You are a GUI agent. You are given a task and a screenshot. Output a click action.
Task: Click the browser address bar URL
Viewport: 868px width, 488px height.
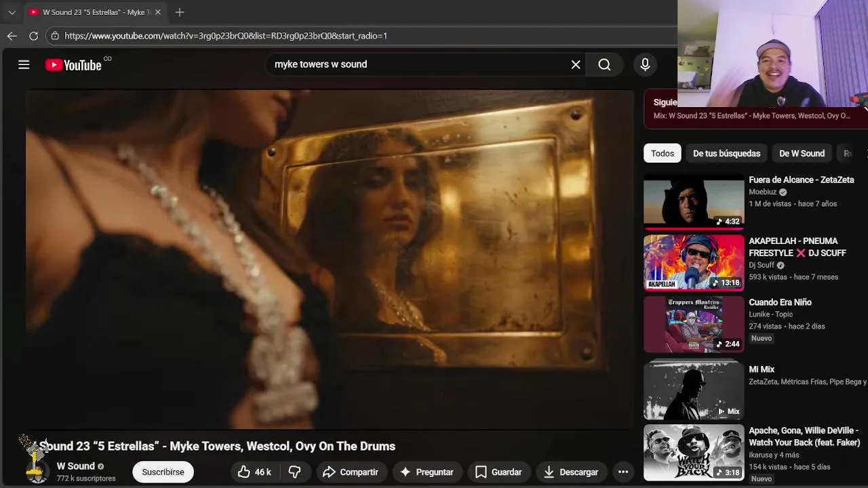click(226, 35)
